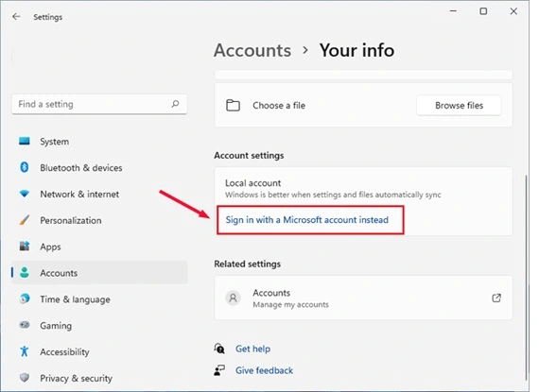Click the Gaming controller icon

tap(25, 325)
